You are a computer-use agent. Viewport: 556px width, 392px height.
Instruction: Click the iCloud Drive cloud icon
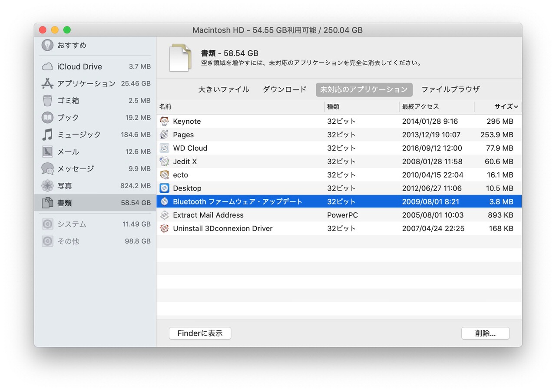click(47, 67)
